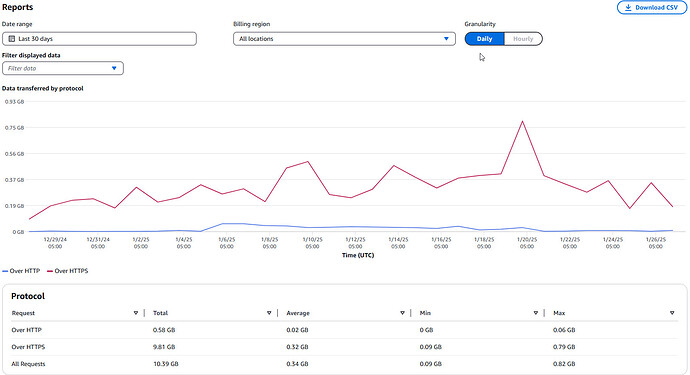Screen dimensions: 690x375
Task: Open the Filter data dropdown
Action: point(63,68)
